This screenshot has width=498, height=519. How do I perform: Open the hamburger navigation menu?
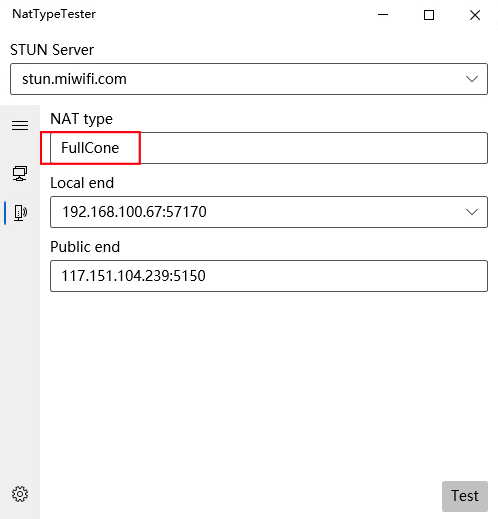point(20,126)
